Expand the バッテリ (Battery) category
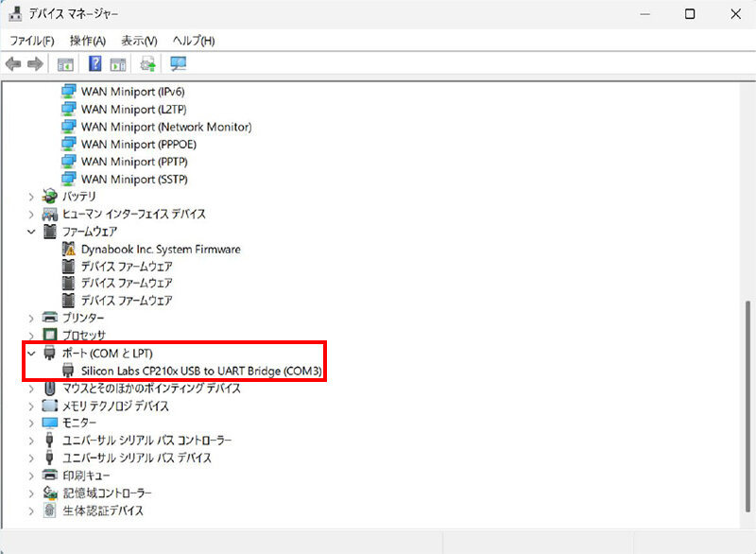The width and height of the screenshot is (756, 554). pyautogui.click(x=32, y=197)
